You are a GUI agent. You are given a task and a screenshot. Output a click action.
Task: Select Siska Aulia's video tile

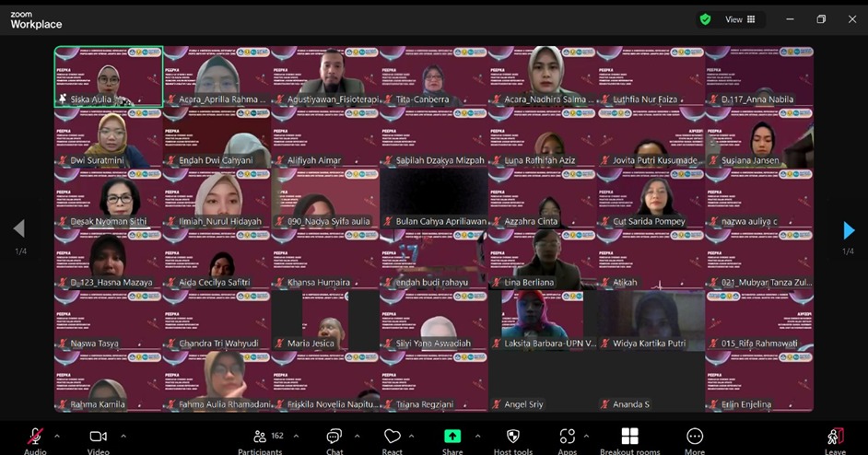point(108,76)
